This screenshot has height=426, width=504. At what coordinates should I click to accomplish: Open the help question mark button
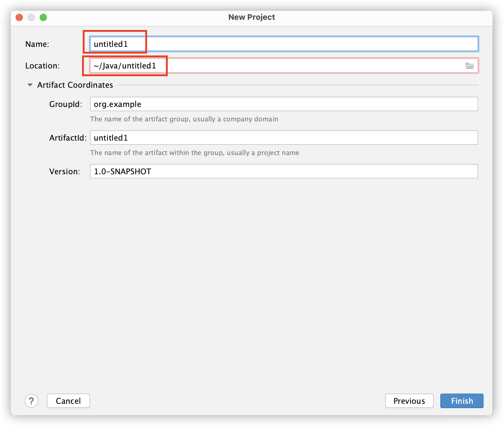tap(32, 401)
